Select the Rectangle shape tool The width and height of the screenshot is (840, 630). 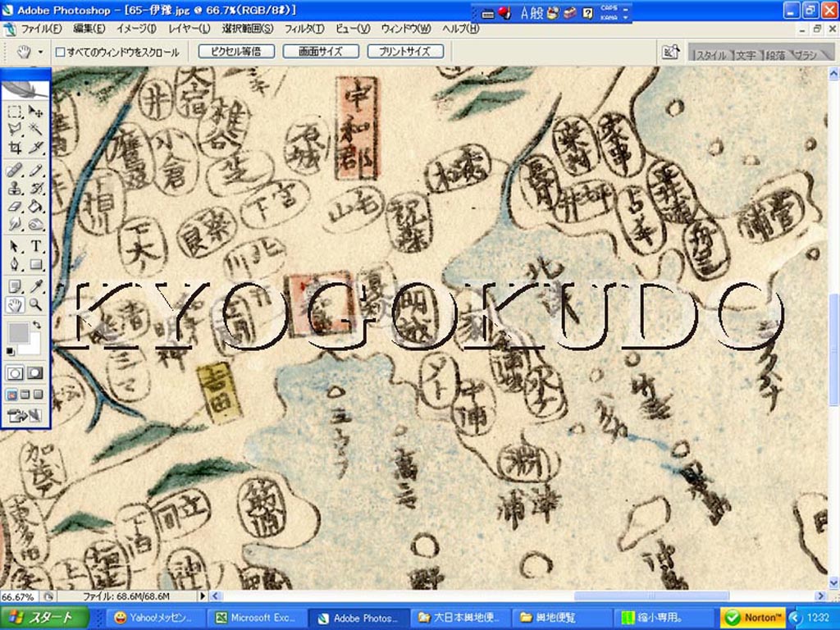35,264
